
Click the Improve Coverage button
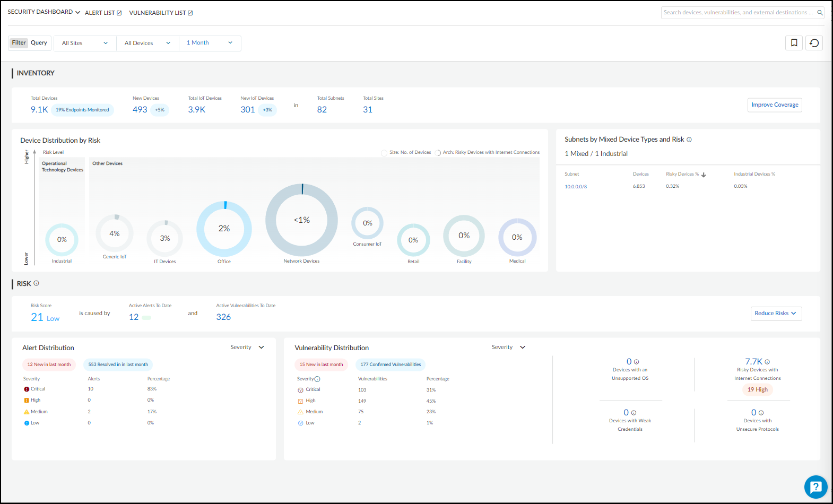(x=775, y=105)
